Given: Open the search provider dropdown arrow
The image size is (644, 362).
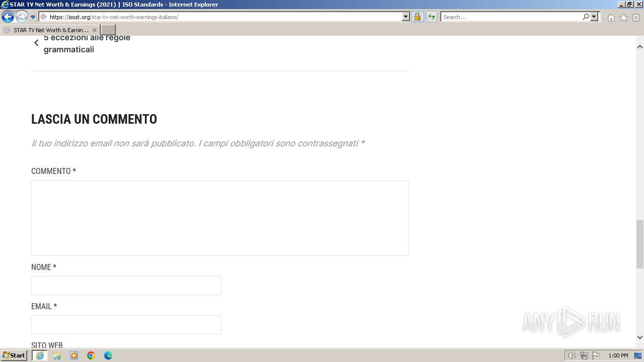Looking at the screenshot, I should coord(594,17).
